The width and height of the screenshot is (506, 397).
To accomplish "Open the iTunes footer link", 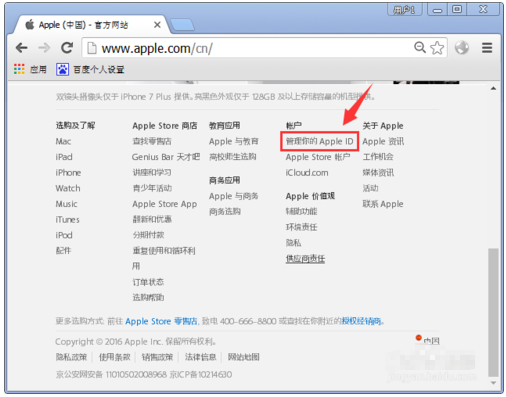I will 67,220.
